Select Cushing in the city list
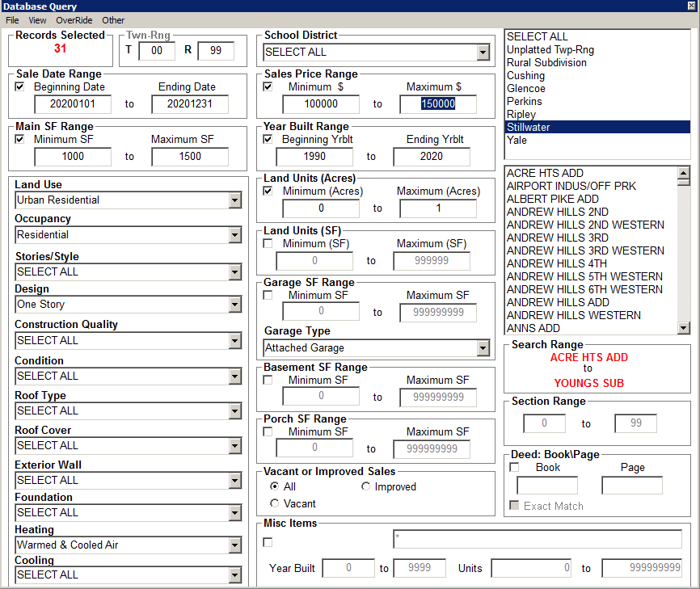The image size is (700, 589). coord(525,76)
